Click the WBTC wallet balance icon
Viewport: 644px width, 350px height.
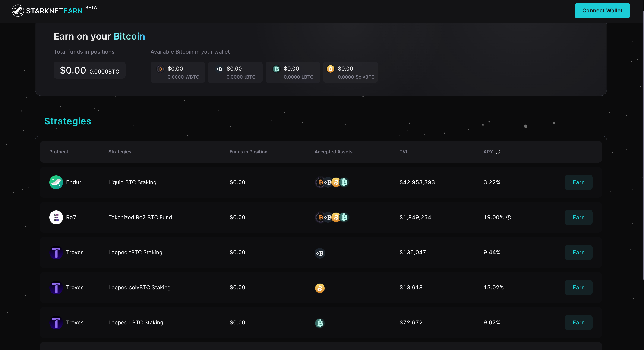click(x=160, y=69)
